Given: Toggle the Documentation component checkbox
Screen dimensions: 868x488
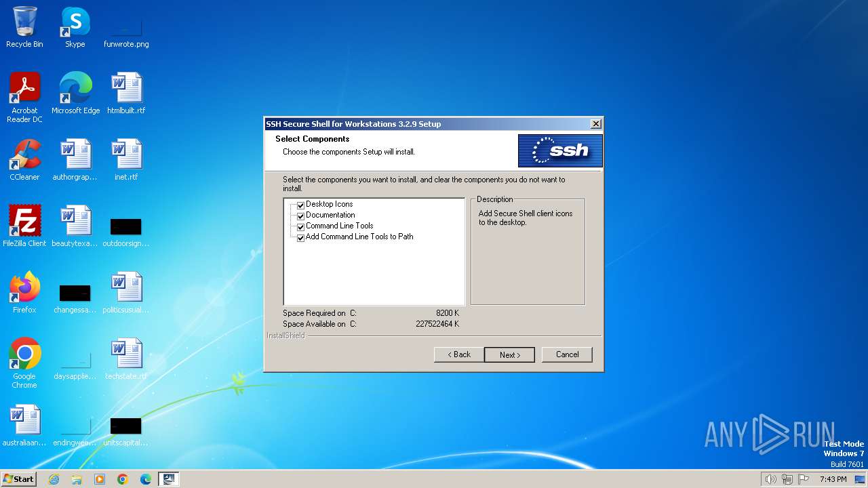Looking at the screenshot, I should [x=300, y=216].
